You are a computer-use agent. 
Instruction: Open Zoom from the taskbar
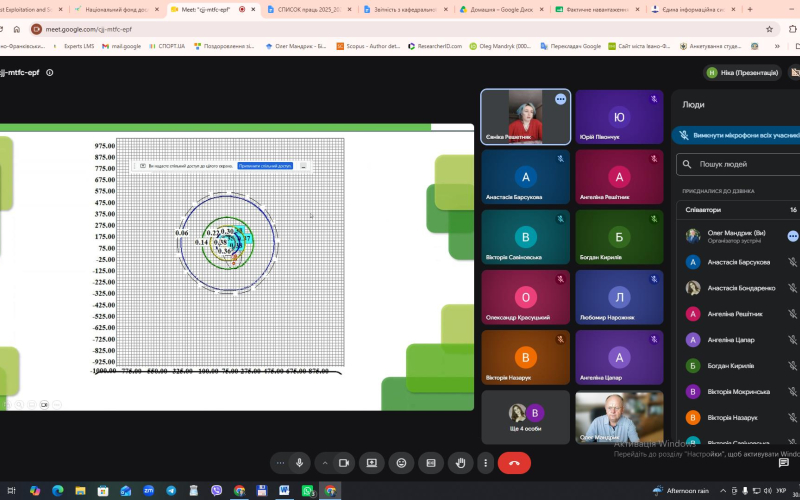point(148,491)
